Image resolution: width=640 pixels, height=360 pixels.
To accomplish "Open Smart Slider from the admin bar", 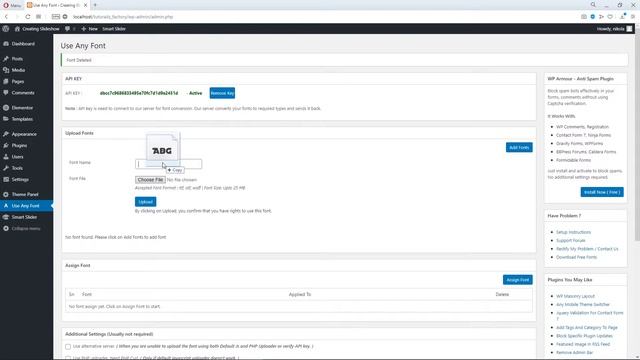I will pos(114,29).
